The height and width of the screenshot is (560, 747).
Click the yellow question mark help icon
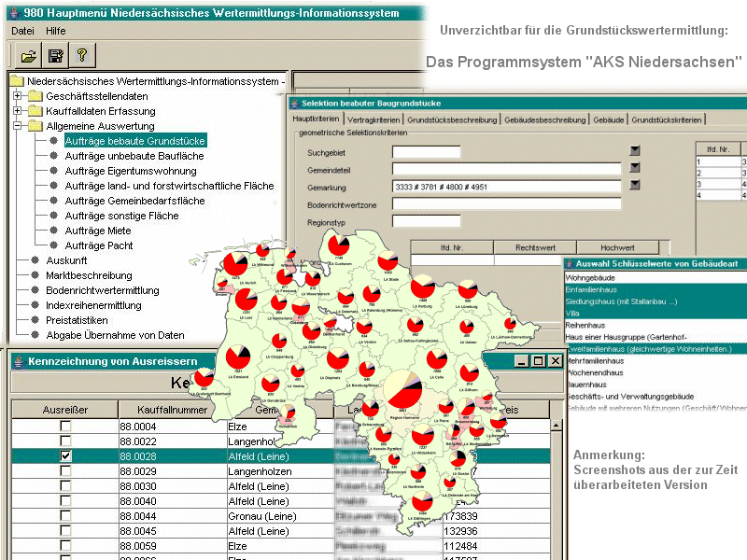point(81,56)
